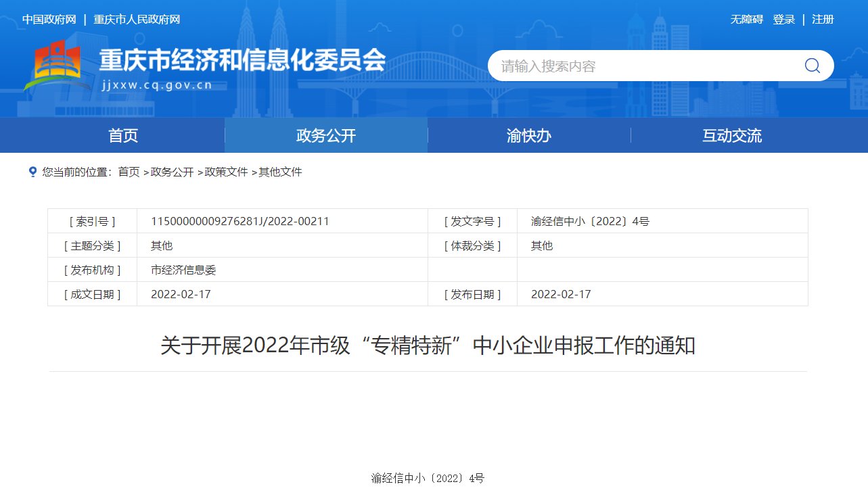
Task: Click the Chongqing commission emblem logo
Action: pos(57,66)
